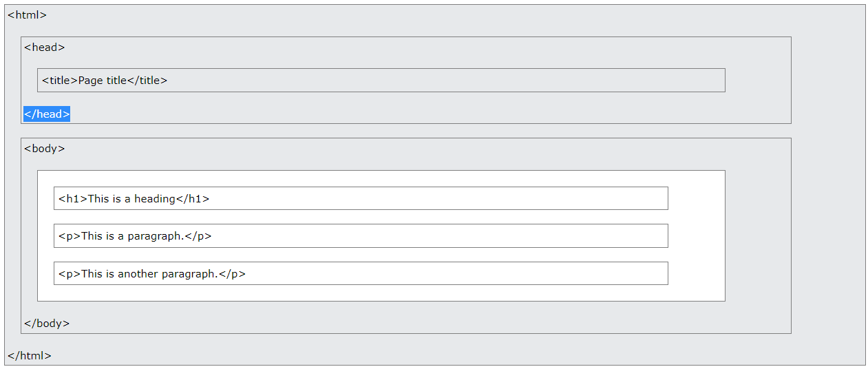
Task: Click the words 'Page title' in title element
Action: [x=103, y=80]
